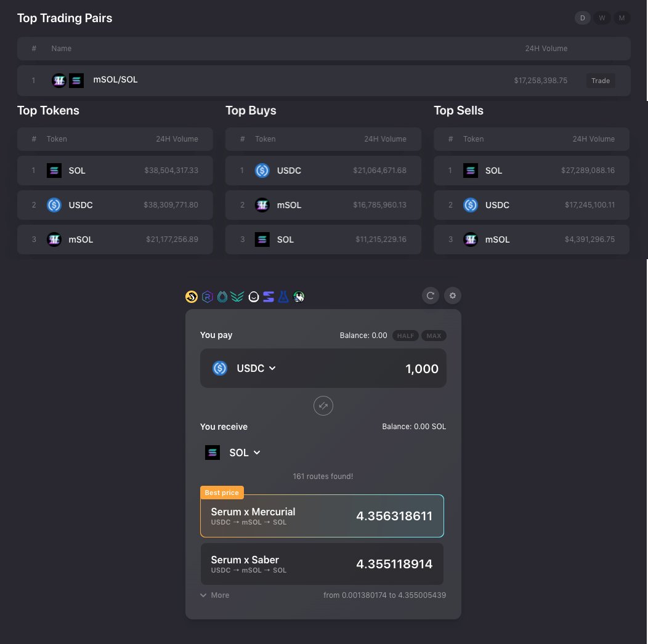Click the from 0.001380174 range text
The height and width of the screenshot is (644, 648).
(x=385, y=595)
